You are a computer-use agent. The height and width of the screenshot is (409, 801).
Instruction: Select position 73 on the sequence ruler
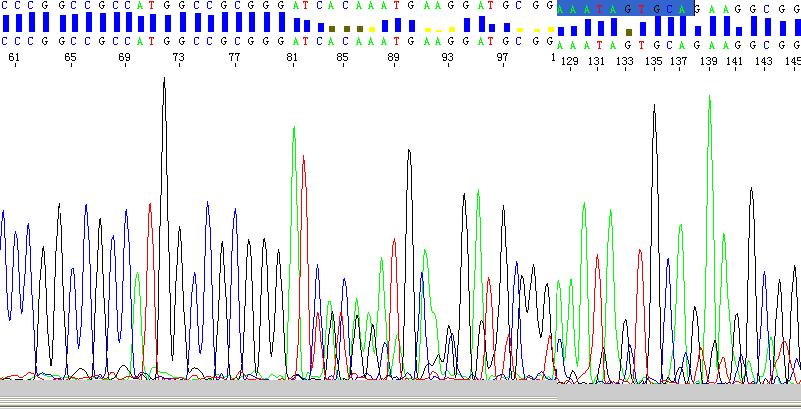178,59
